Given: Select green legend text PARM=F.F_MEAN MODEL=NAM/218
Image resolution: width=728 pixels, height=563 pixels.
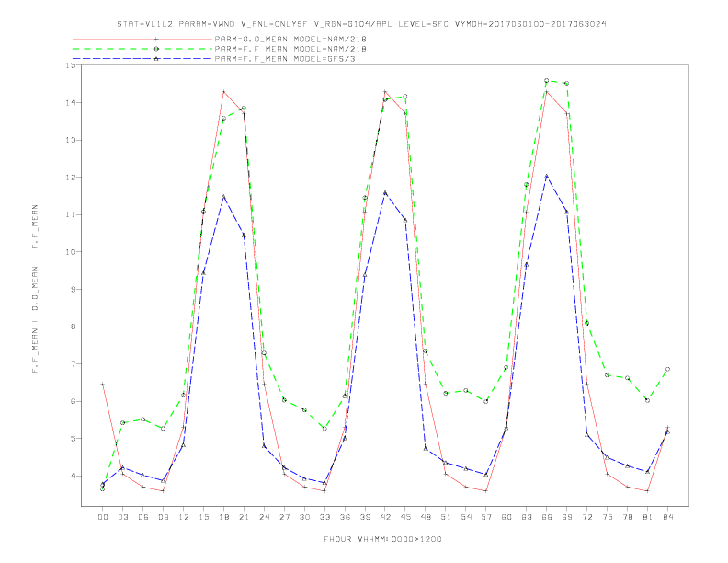Looking at the screenshot, I should [290, 49].
